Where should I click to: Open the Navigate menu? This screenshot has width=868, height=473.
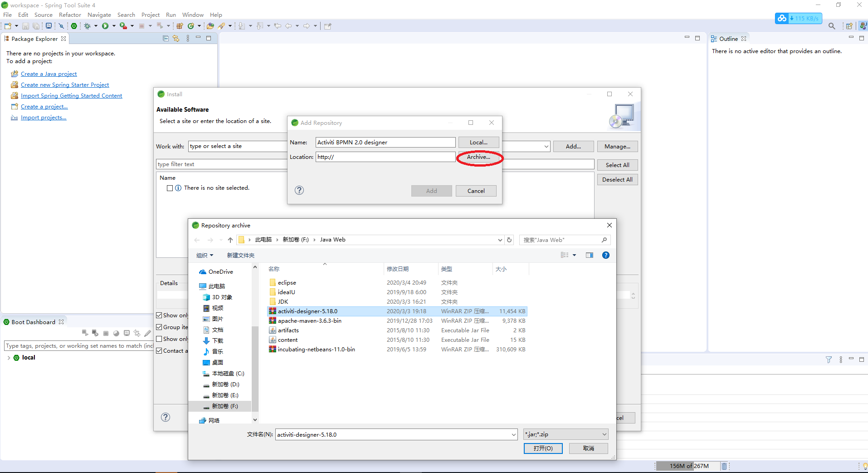point(99,15)
